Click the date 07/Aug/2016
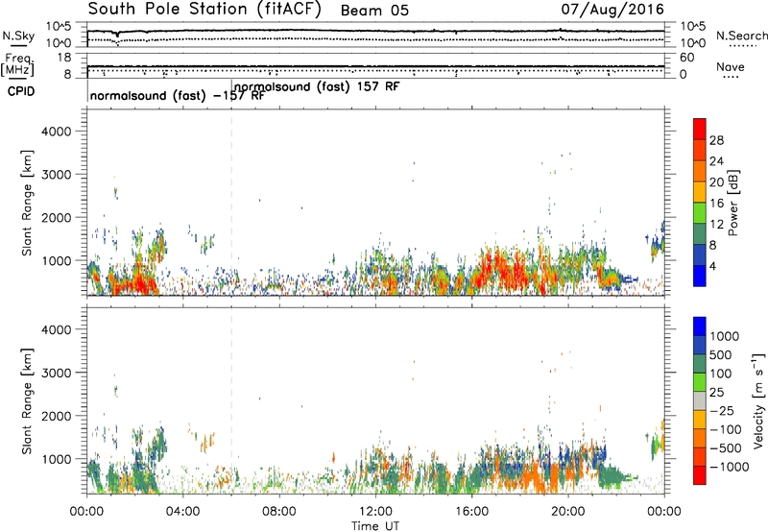Viewport: 768px width, 532px height. pyautogui.click(x=612, y=10)
